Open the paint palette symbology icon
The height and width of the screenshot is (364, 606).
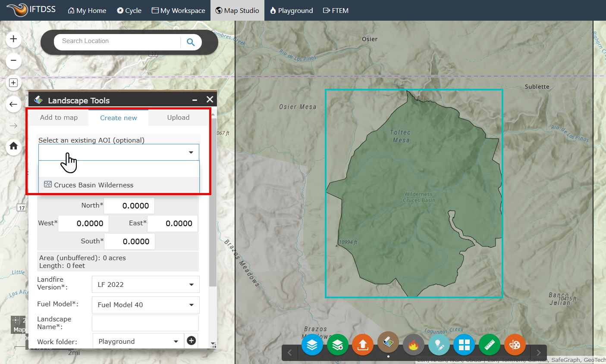point(515,345)
